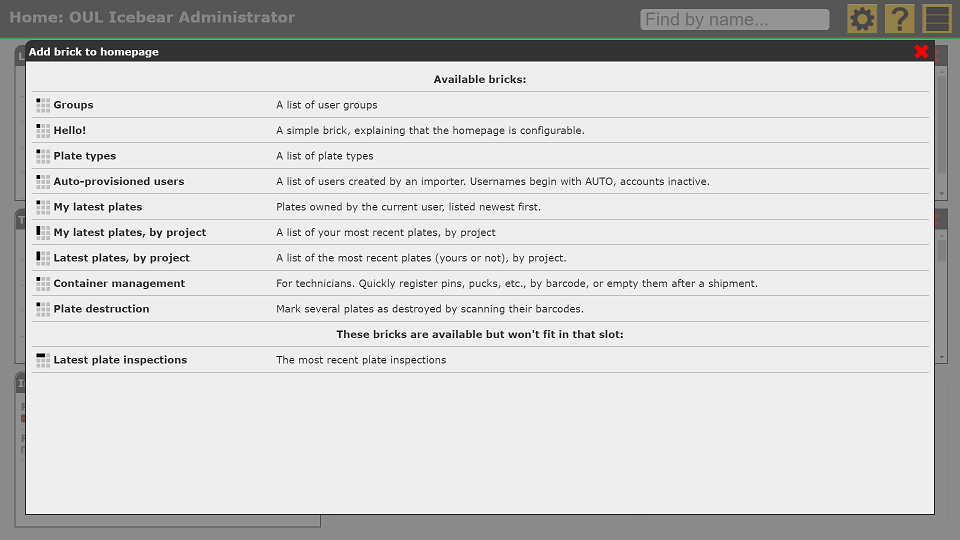Click the layout icon beside Hello!
Viewport: 960px width, 540px height.
point(43,131)
